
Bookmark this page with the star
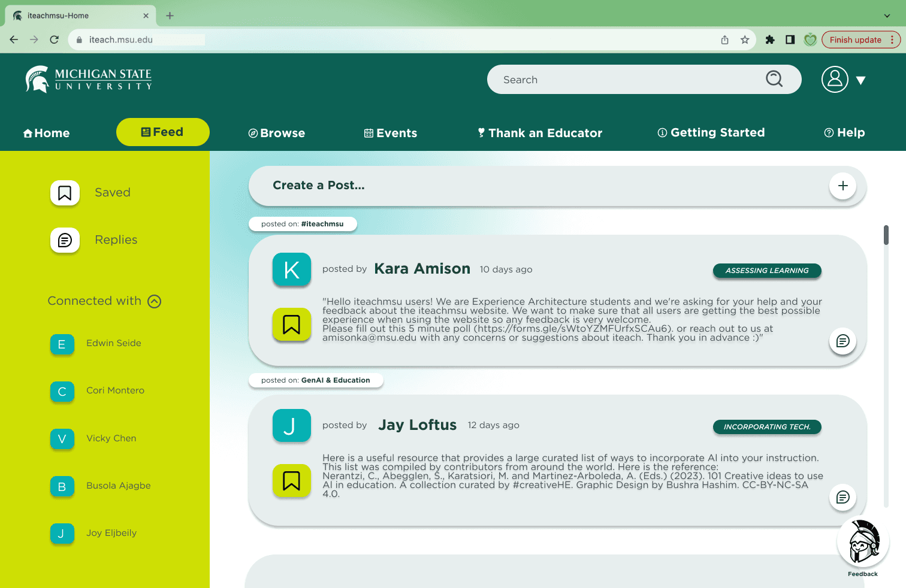pos(745,40)
